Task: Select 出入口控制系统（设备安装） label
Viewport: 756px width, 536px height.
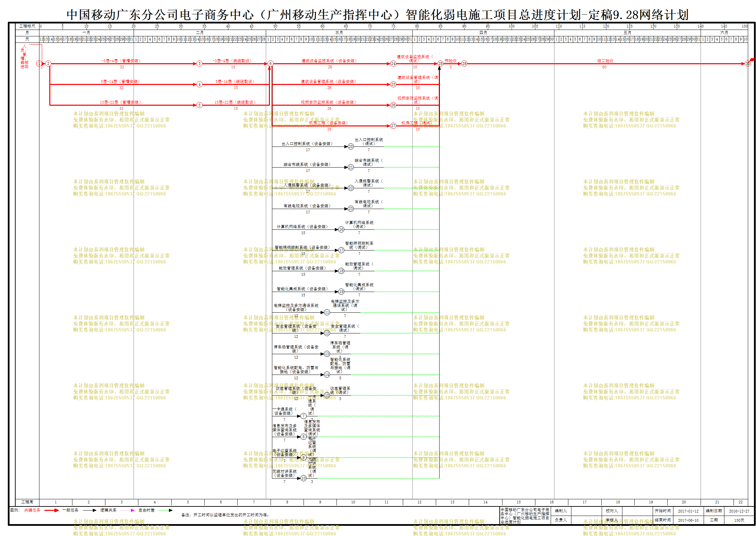Action: [x=308, y=144]
